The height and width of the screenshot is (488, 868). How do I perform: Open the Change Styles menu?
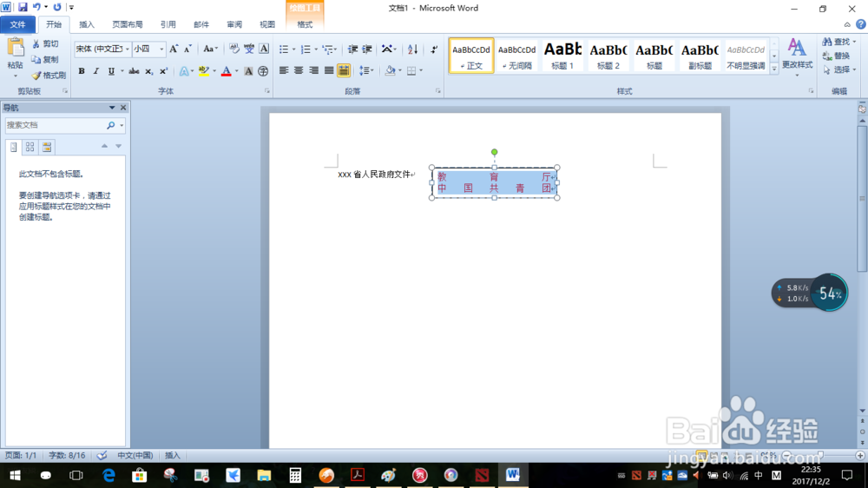point(797,56)
